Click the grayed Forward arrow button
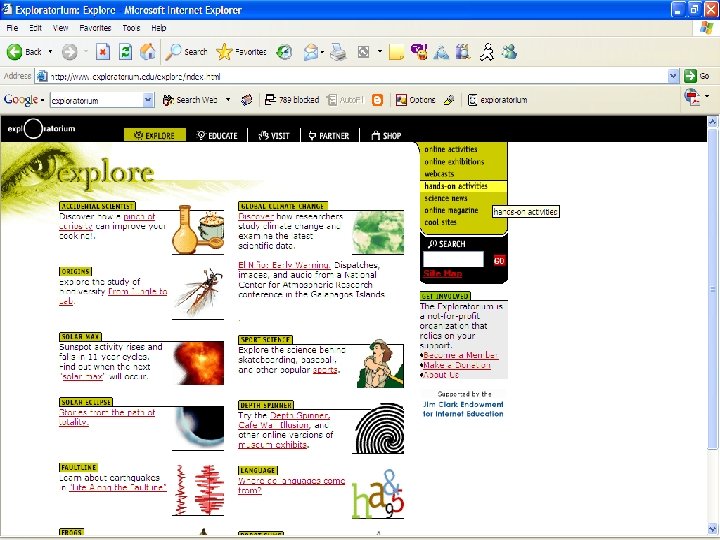Viewport: 720px width, 540px height. [69, 52]
